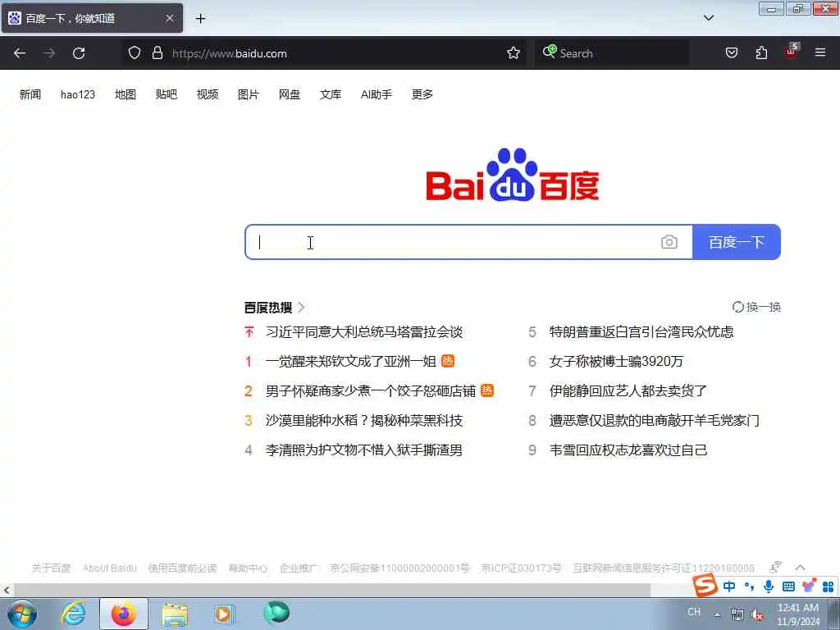This screenshot has width=840, height=630.
Task: Close the 百度一下 tab
Action: point(170,18)
